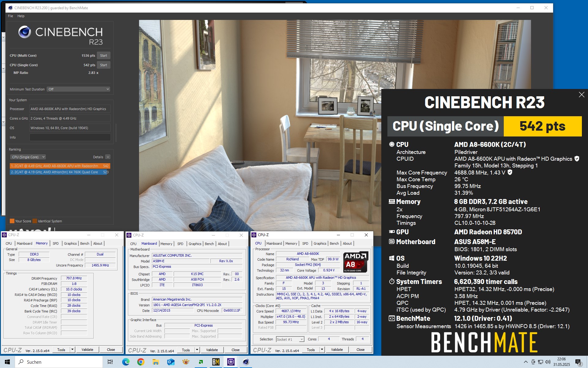Open Outlook from the taskbar

[x=171, y=362]
